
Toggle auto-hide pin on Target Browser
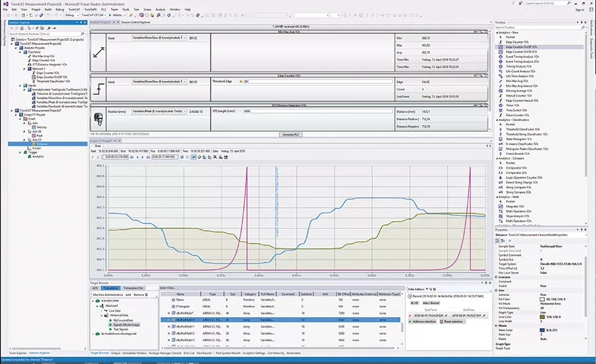pos(486,283)
